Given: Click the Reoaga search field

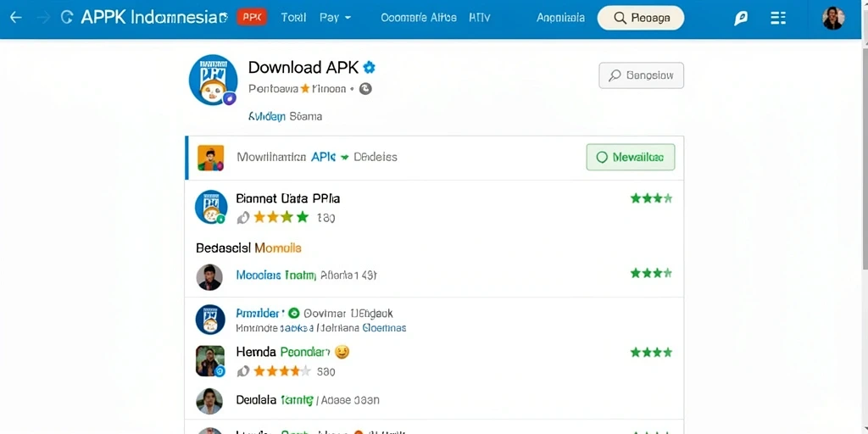Looking at the screenshot, I should 641,19.
